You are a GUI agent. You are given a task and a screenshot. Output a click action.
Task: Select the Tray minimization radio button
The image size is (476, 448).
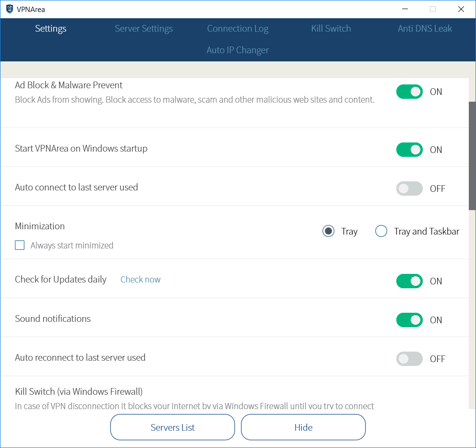click(x=329, y=231)
